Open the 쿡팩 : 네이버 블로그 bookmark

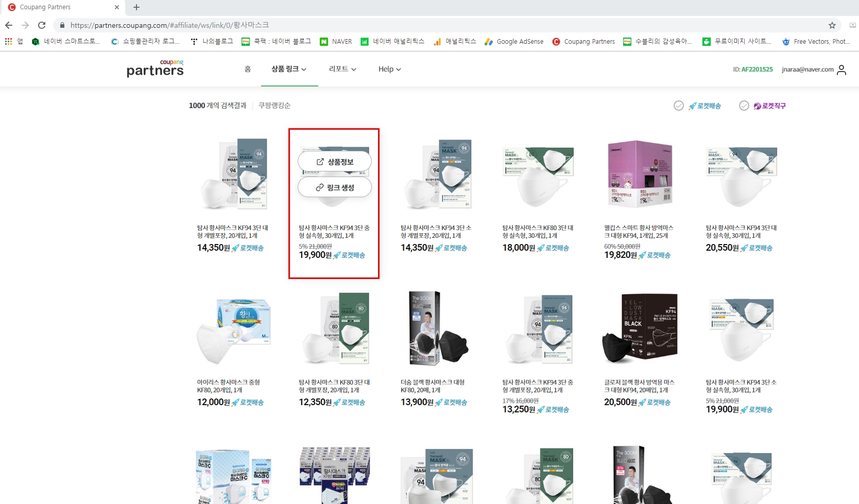click(277, 42)
